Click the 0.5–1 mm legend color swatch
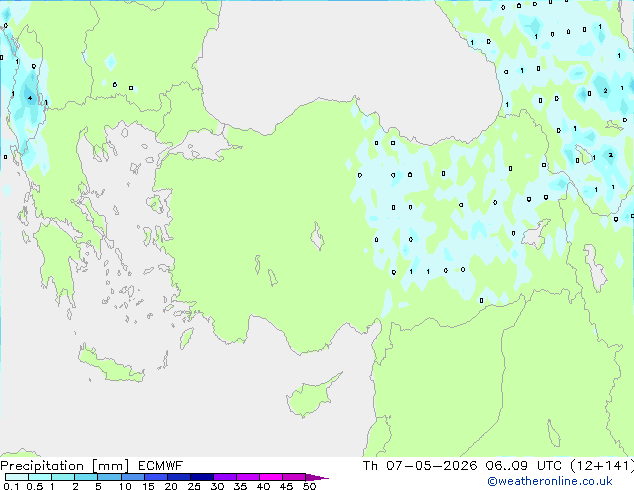 pos(40,477)
